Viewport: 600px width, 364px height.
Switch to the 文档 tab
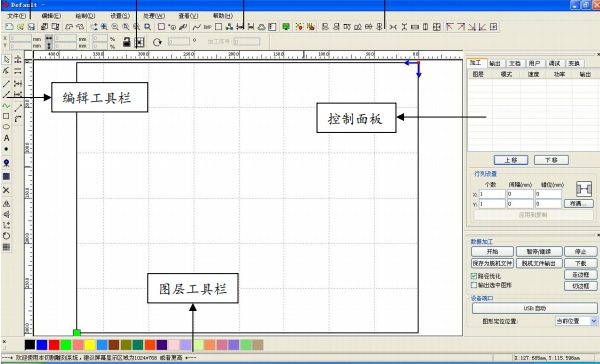[515, 63]
